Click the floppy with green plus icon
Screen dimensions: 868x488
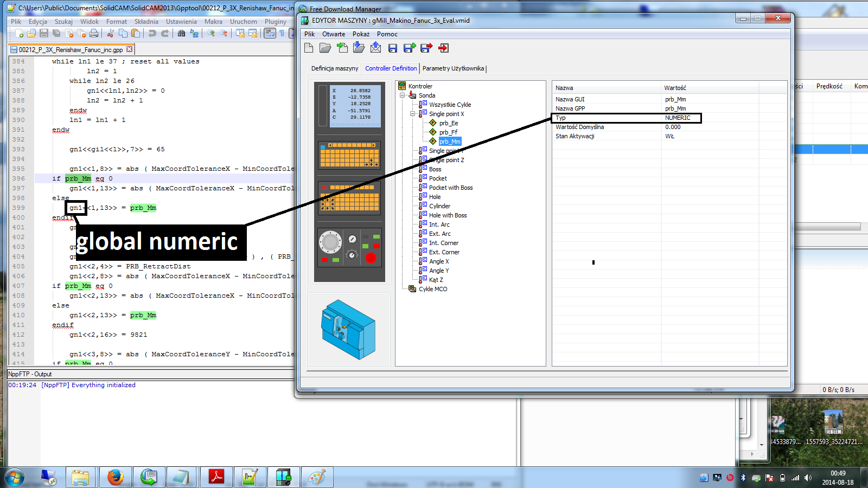point(410,48)
